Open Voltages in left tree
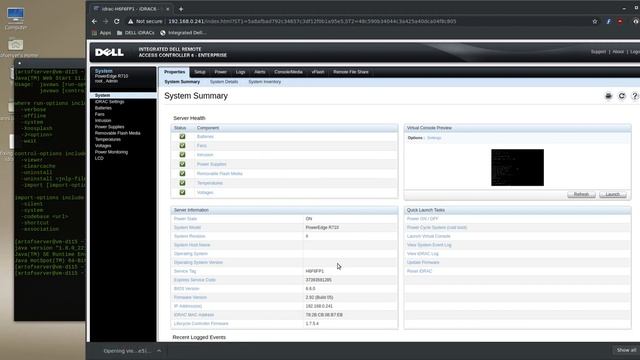Image resolution: width=640 pixels, height=360 pixels. 103,145
